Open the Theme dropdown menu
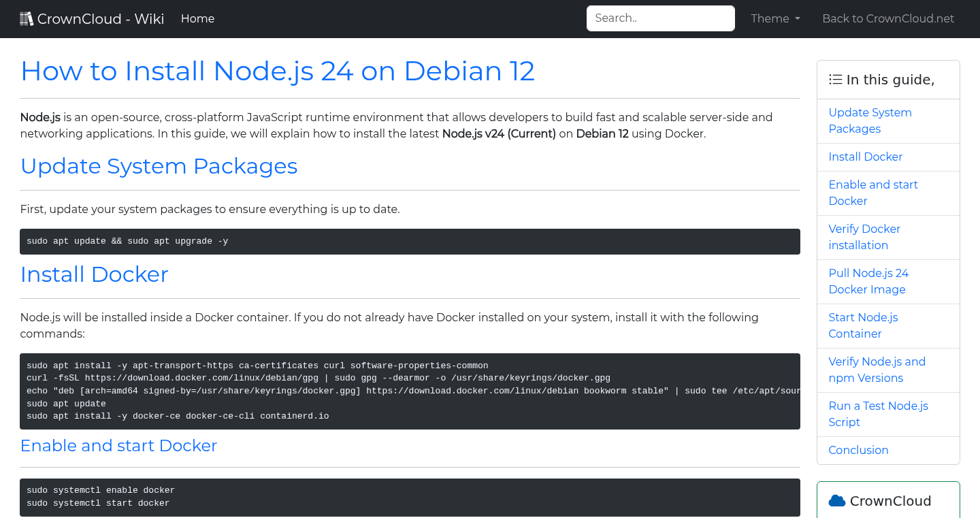 pos(774,19)
